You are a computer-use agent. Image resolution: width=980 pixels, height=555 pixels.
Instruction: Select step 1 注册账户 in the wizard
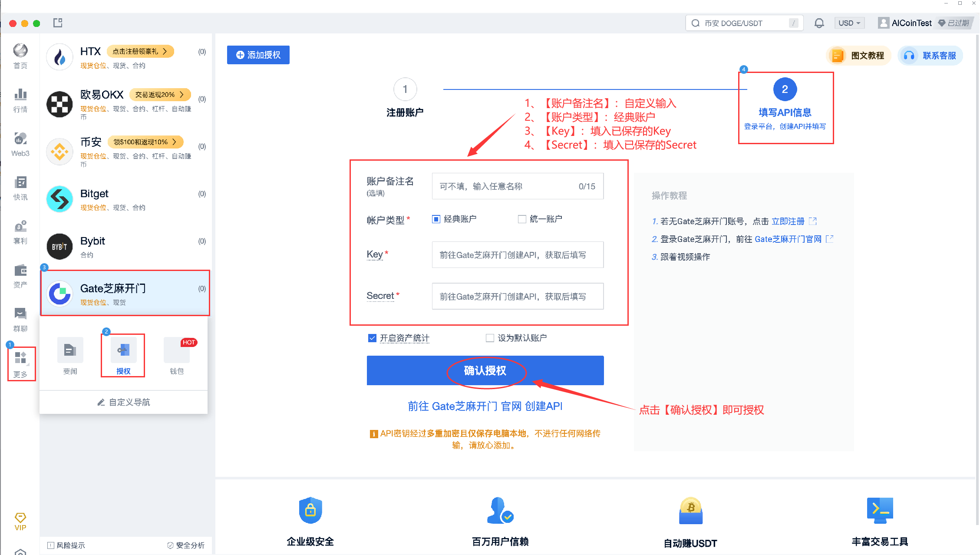[405, 98]
